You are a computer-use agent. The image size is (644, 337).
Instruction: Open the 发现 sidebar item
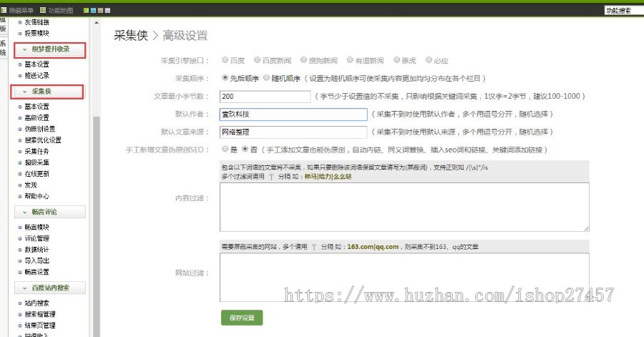31,185
